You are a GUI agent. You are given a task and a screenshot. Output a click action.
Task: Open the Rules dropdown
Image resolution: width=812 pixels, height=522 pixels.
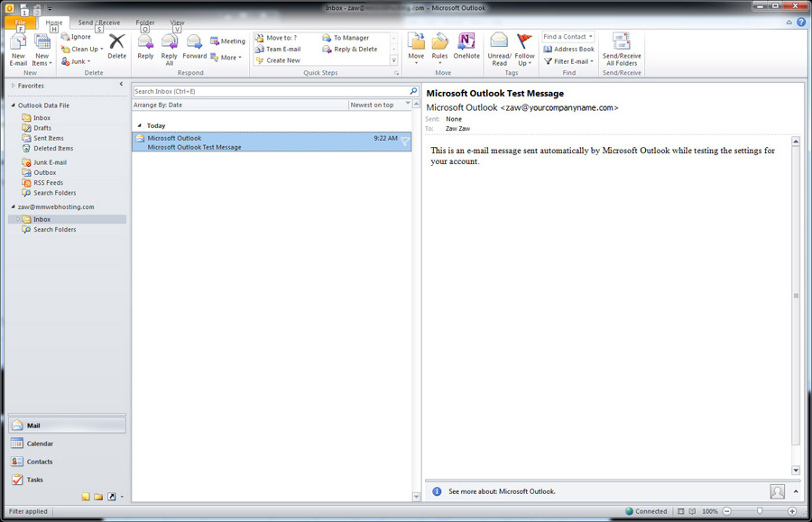point(439,49)
